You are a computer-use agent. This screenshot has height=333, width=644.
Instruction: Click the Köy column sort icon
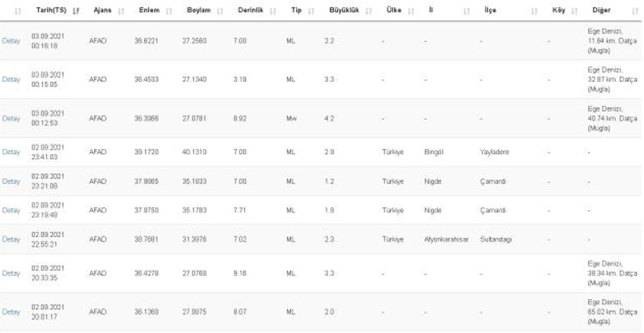point(574,11)
